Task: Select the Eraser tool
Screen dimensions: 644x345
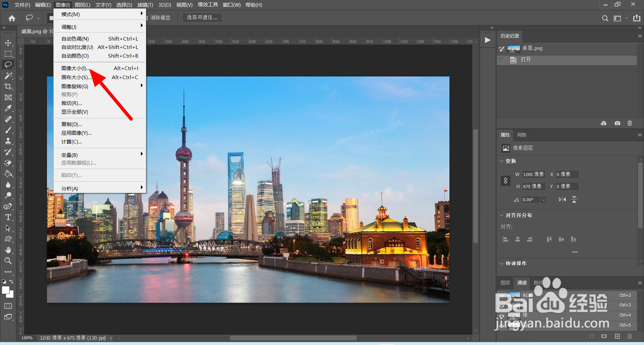Action: (x=8, y=163)
